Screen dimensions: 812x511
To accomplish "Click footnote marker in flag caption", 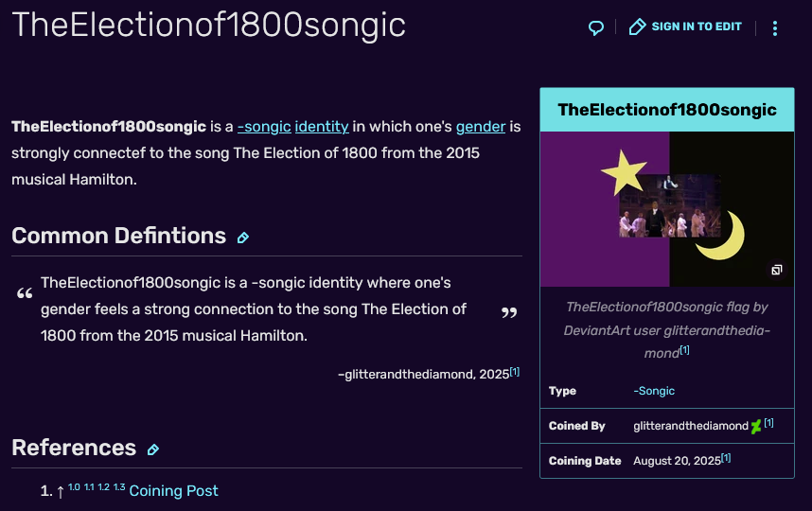I will coord(684,350).
